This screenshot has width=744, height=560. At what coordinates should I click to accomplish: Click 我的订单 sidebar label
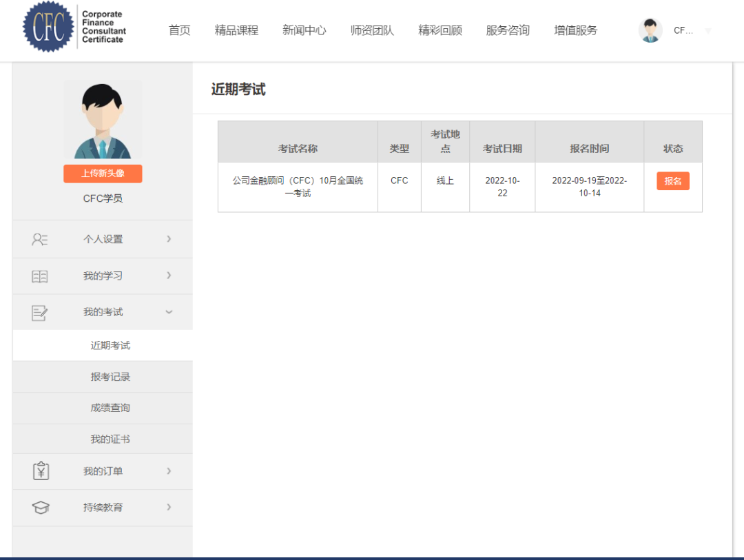tap(103, 471)
